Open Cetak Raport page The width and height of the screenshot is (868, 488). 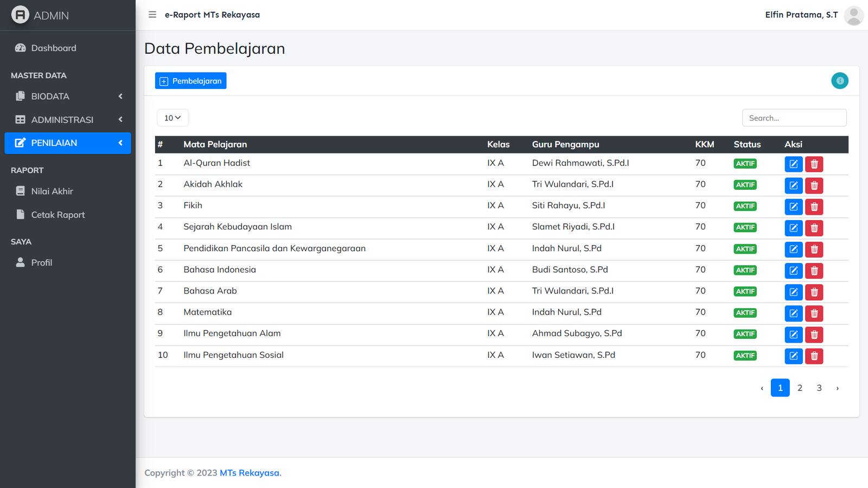pos(58,215)
